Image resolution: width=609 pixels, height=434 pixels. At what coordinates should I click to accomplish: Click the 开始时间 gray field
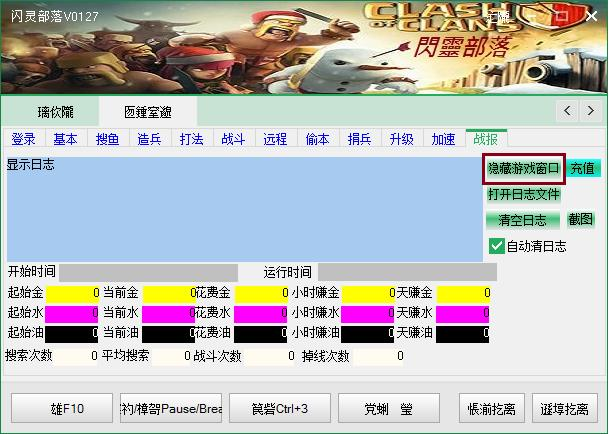coord(148,272)
